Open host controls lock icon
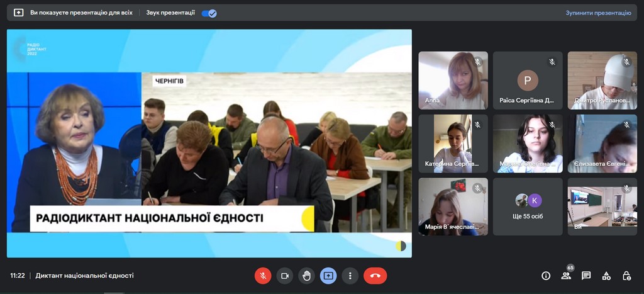Viewport: 644px width, 294px height. 626,276
